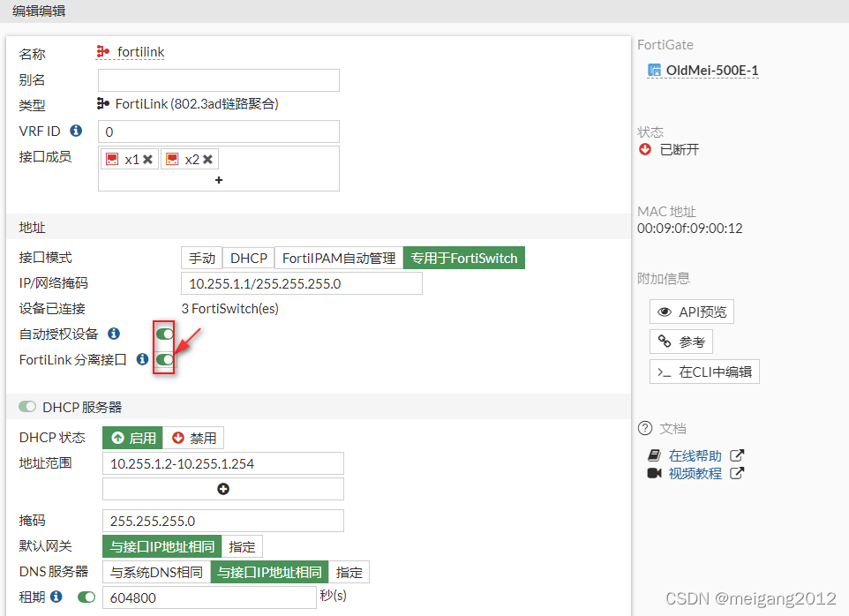Click MAC address 00:09:0f:09:00:12
The image size is (849, 616).
(690, 229)
